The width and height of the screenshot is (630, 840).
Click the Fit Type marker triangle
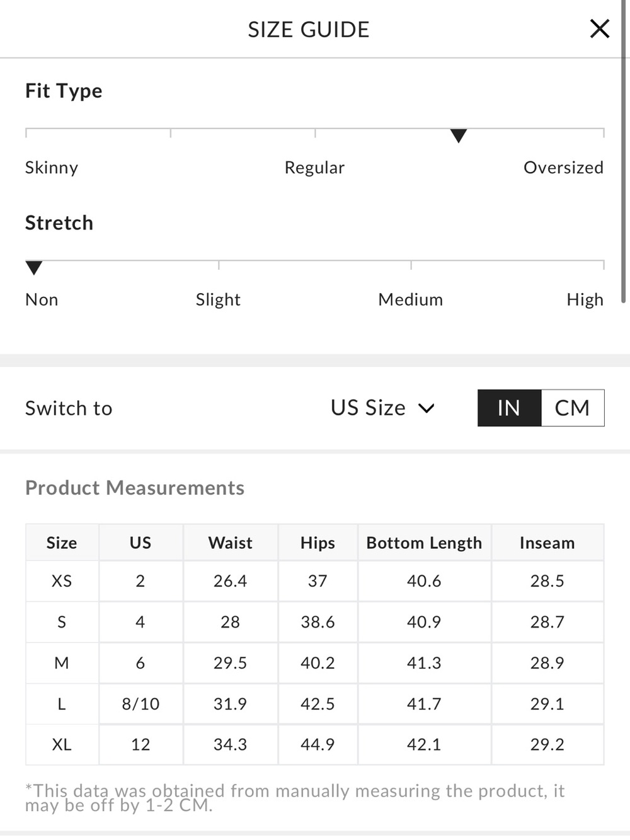pos(459,135)
